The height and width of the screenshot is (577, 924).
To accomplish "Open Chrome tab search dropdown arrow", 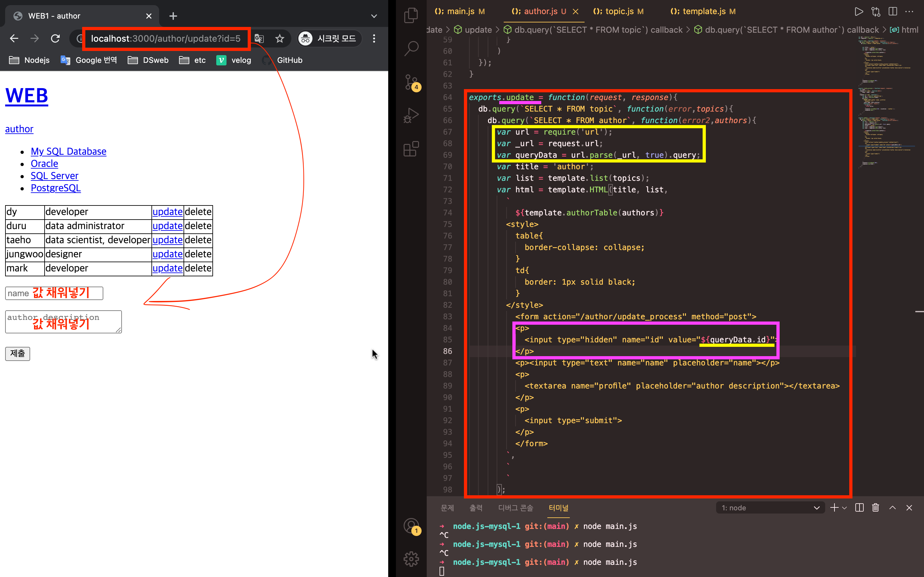I will click(374, 16).
